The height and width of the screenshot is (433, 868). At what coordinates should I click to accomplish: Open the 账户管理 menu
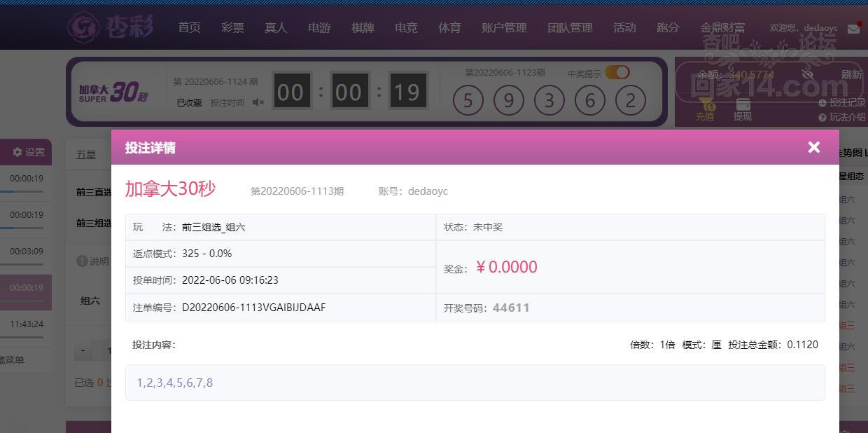click(504, 28)
